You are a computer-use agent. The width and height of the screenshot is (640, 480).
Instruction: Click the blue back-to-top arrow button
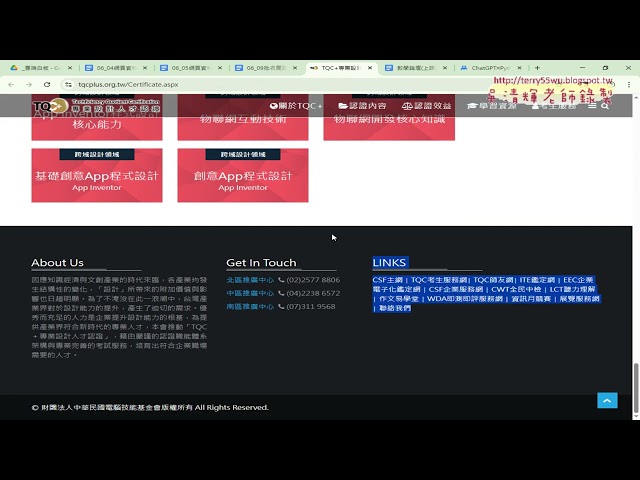point(607,400)
